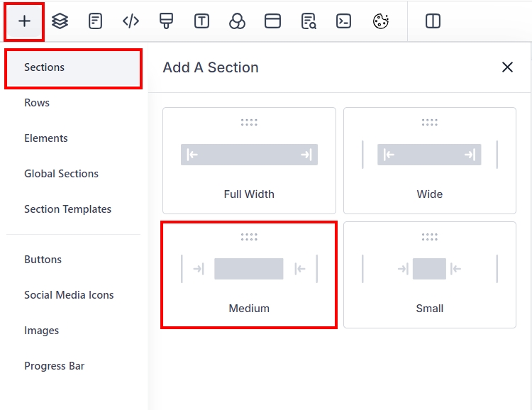Click the overlapping color circles icon
The image size is (532, 410).
click(237, 21)
